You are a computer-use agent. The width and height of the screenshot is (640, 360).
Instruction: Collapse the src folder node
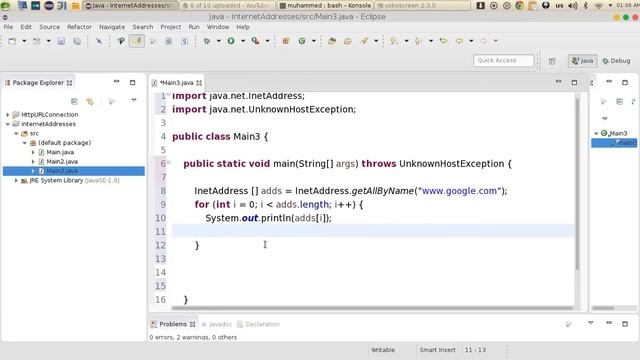click(16, 133)
